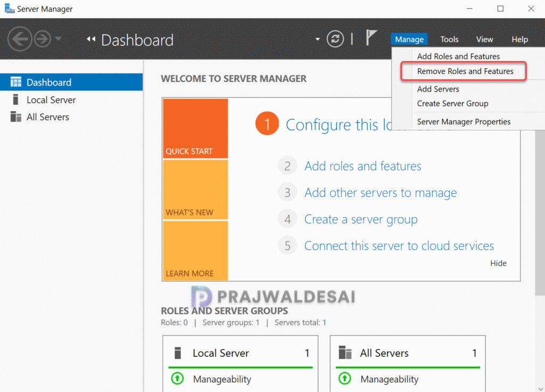Screen dimensions: 545x392
Task: Click the Local Server tile heading
Action: (x=221, y=353)
